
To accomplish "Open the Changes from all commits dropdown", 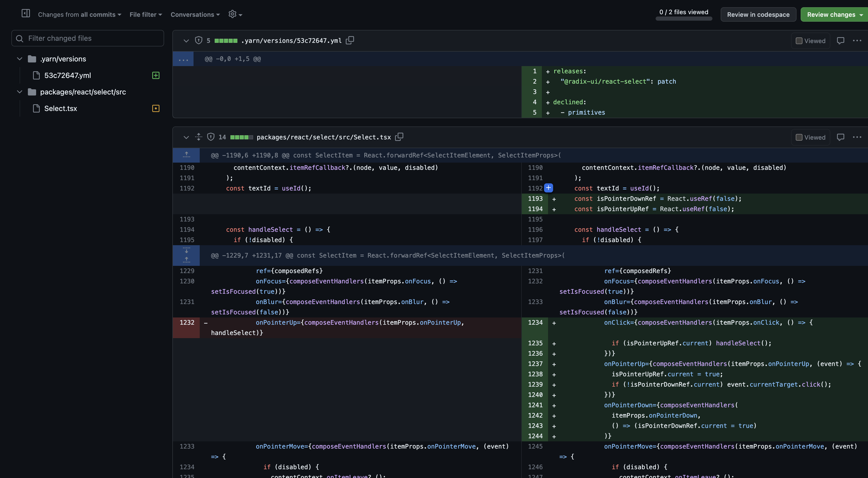I will (79, 14).
